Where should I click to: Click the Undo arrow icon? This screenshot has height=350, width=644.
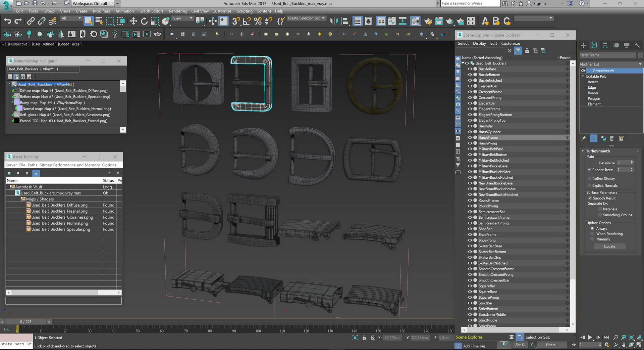[x=7, y=21]
